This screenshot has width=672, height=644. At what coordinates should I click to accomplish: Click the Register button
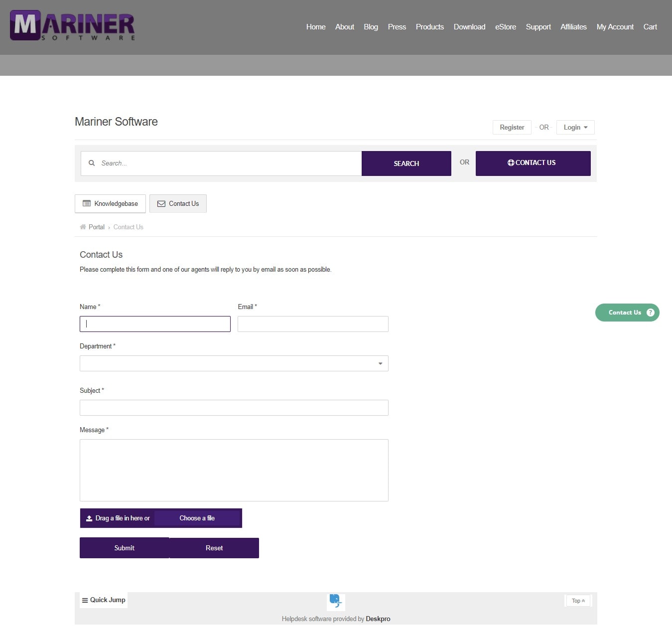[x=512, y=127]
